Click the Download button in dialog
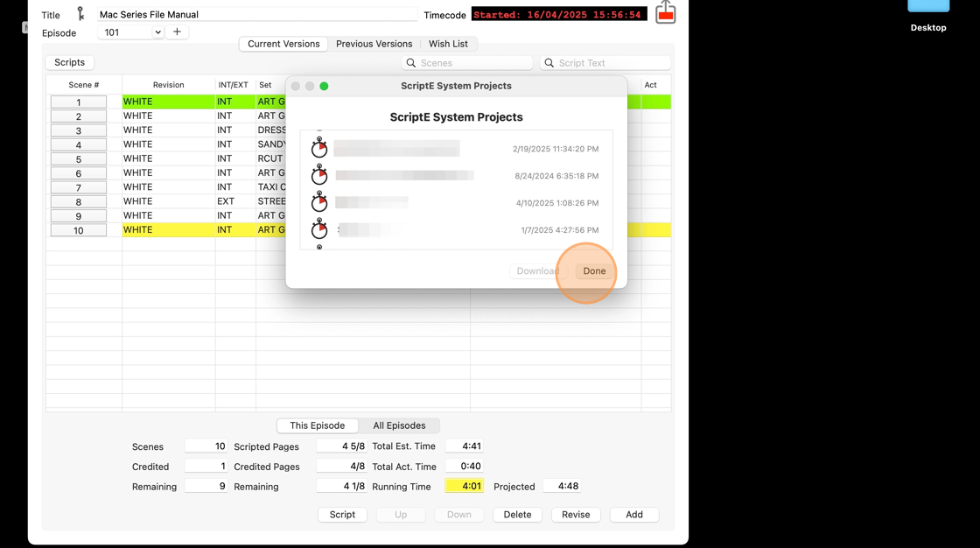 pyautogui.click(x=537, y=270)
